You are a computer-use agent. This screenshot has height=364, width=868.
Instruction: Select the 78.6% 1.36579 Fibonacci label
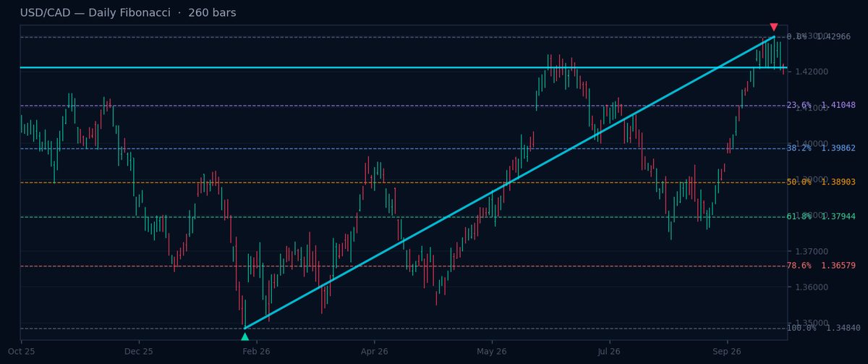[821, 266]
